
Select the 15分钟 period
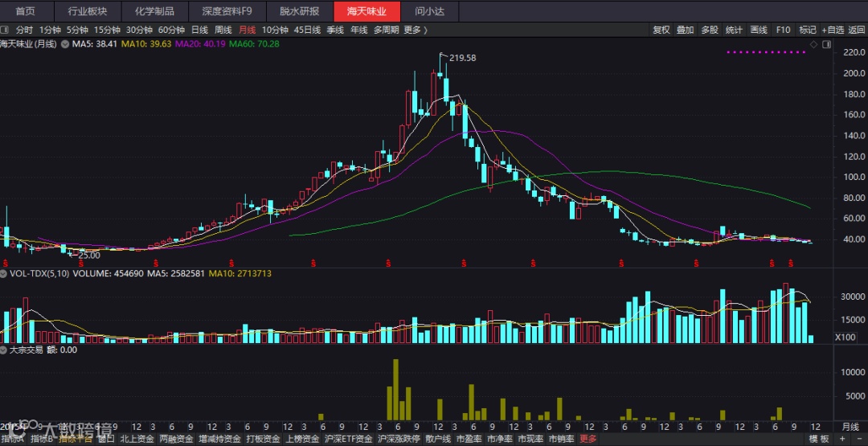[108, 30]
